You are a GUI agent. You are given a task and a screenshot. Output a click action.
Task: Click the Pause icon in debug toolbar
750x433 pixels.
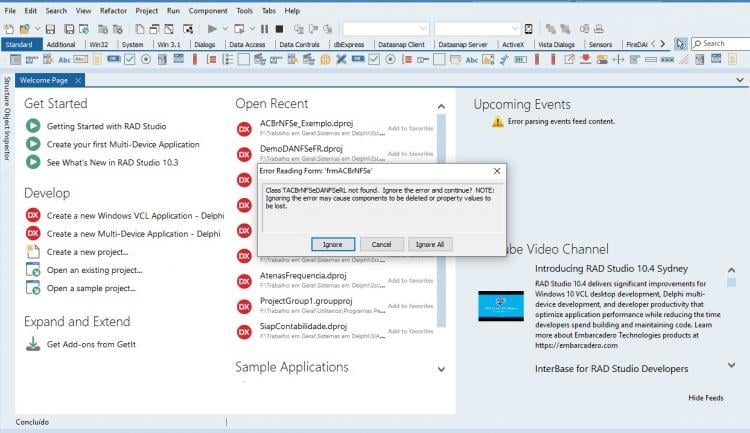tap(265, 29)
